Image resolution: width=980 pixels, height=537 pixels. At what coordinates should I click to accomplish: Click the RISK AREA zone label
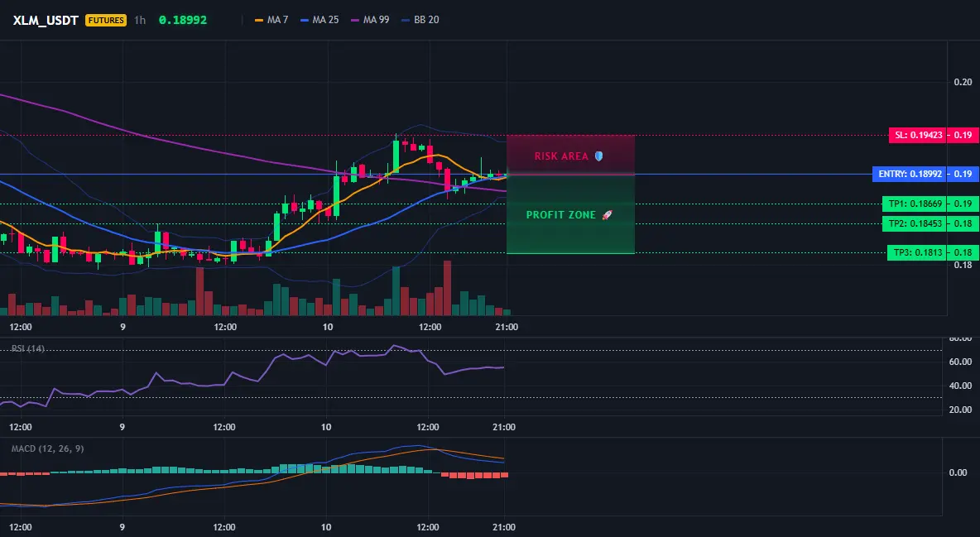click(561, 156)
